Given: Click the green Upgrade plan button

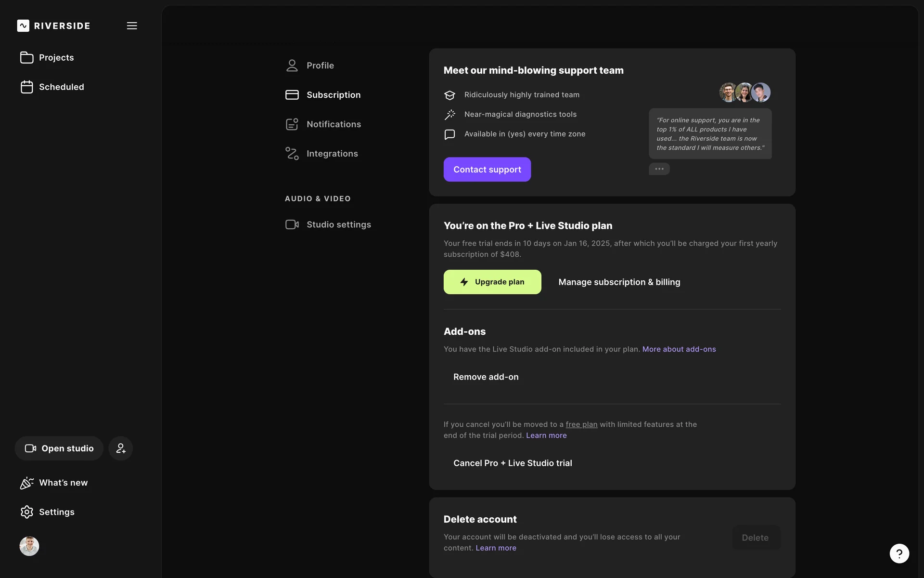Looking at the screenshot, I should click(x=492, y=282).
